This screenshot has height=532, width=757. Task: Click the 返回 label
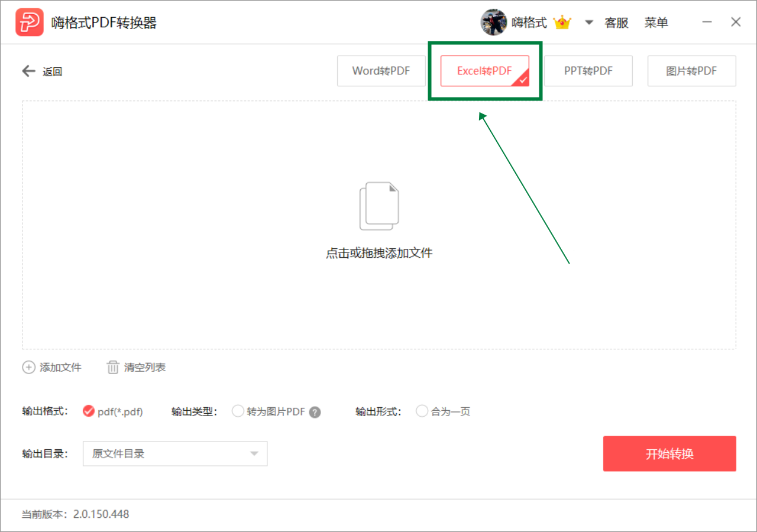53,72
